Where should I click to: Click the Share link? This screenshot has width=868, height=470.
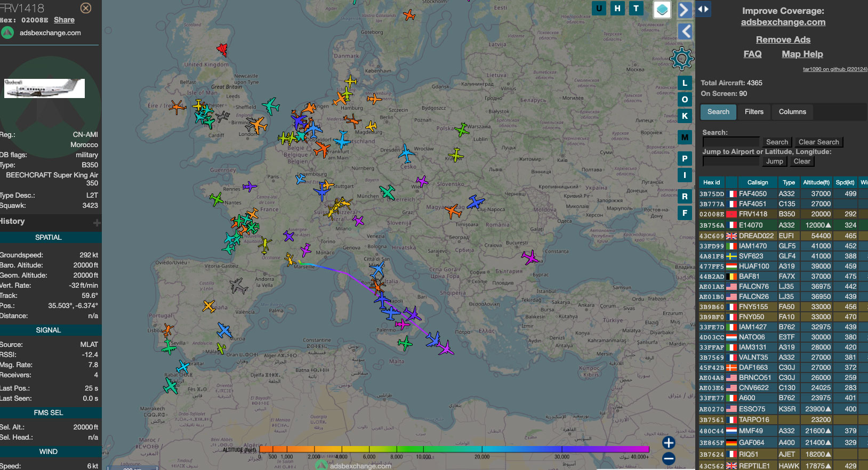pyautogui.click(x=64, y=20)
